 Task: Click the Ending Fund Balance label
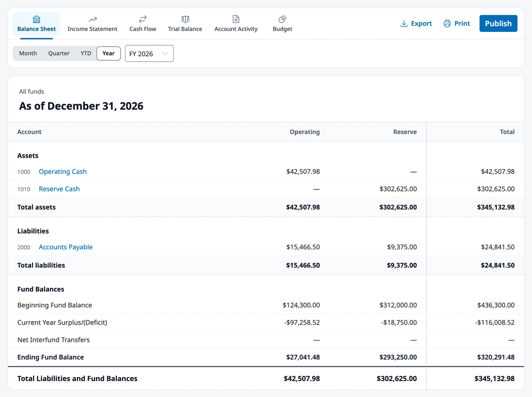(51, 357)
